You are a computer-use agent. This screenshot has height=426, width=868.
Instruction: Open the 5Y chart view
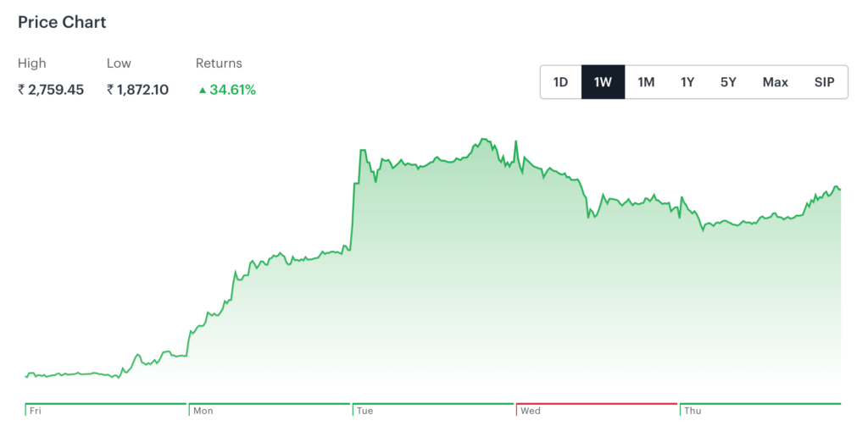click(x=729, y=82)
